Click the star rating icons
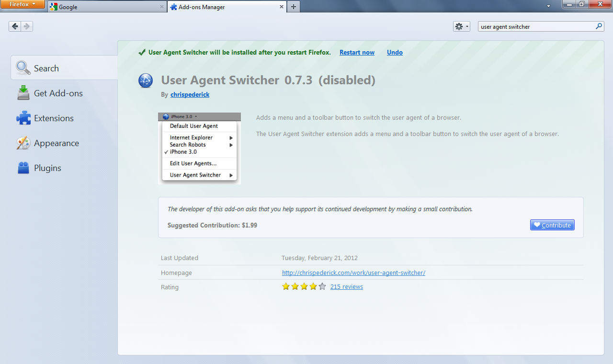This screenshot has width=613, height=364. pos(304,286)
